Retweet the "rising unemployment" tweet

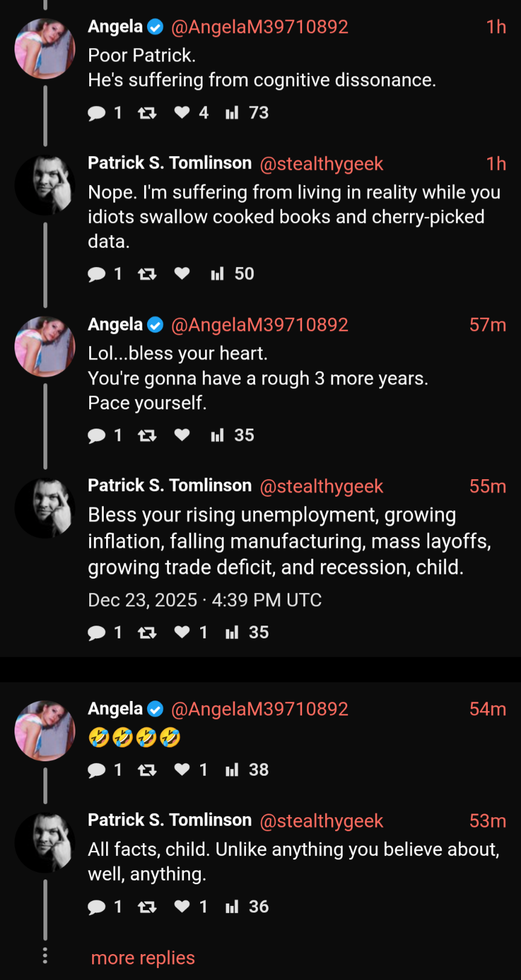[x=147, y=633]
